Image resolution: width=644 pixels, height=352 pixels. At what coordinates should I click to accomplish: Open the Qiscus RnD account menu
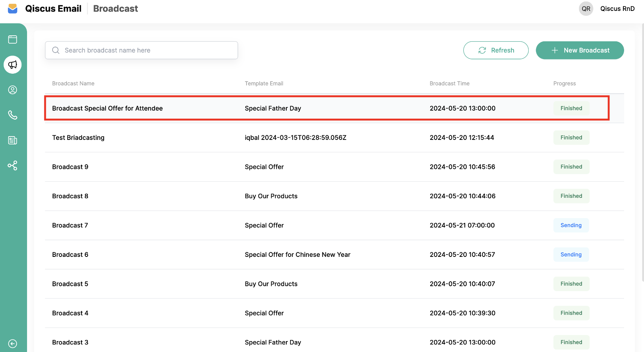617,9
